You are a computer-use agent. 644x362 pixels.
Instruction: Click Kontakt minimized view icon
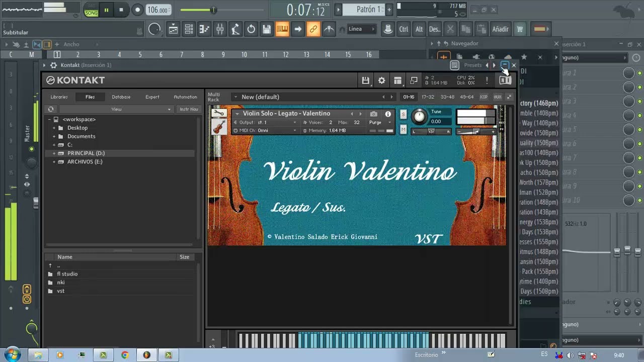coord(414,80)
